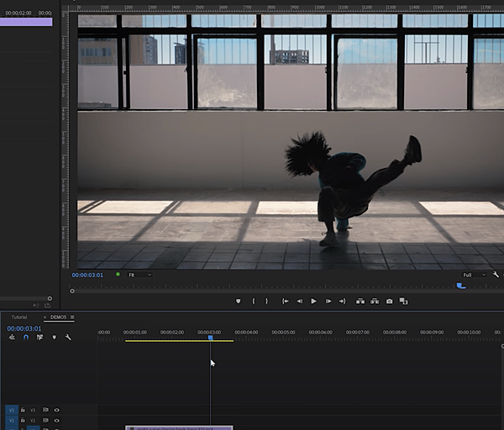Click the Mark Out bracket icon
504x430 pixels.
(x=267, y=301)
